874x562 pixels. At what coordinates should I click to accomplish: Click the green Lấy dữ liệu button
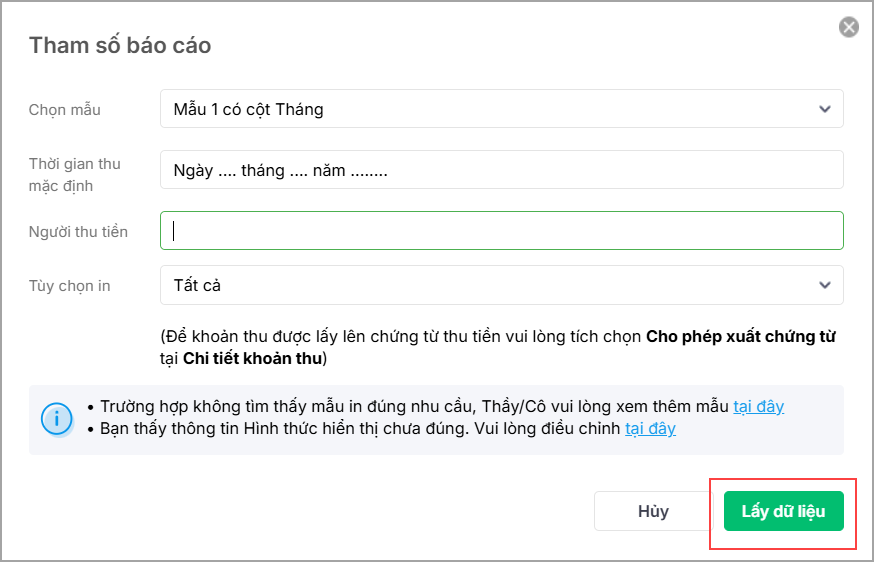pos(783,511)
